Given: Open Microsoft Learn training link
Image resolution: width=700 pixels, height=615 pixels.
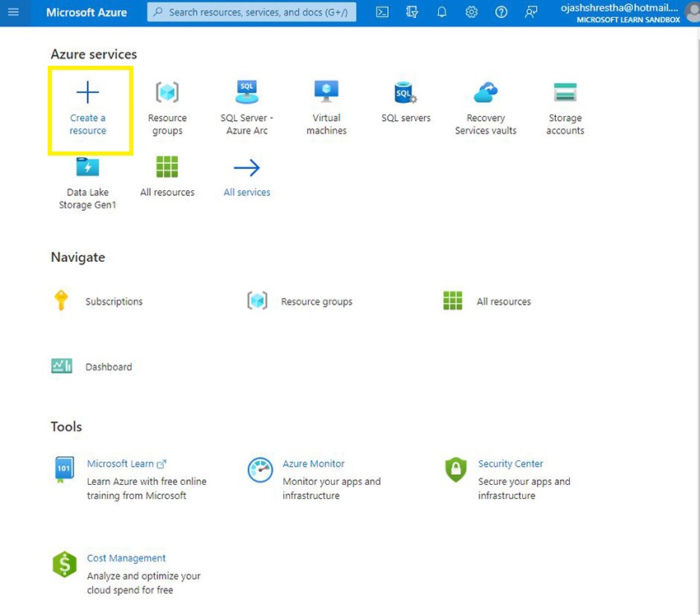Looking at the screenshot, I should click(121, 464).
